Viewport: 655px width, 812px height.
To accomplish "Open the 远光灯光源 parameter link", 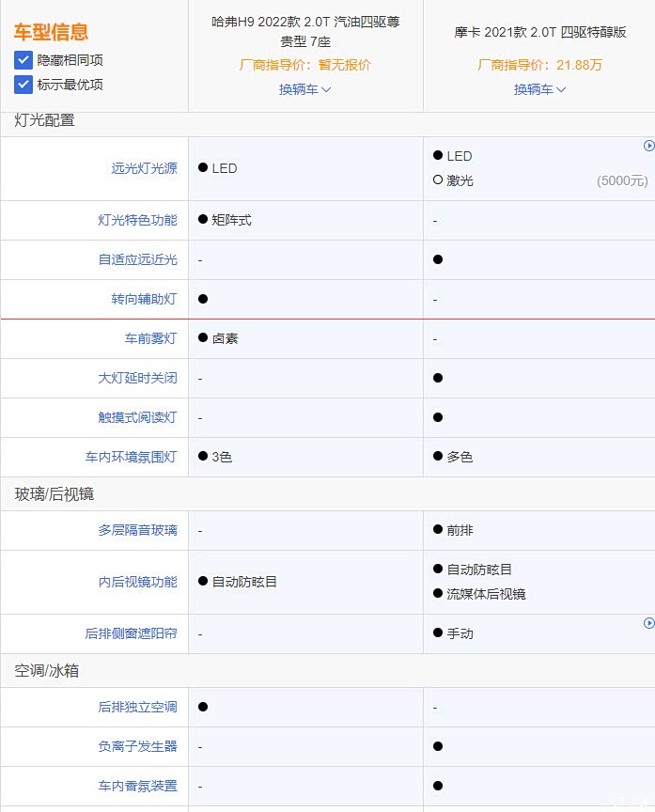I will pos(144,168).
